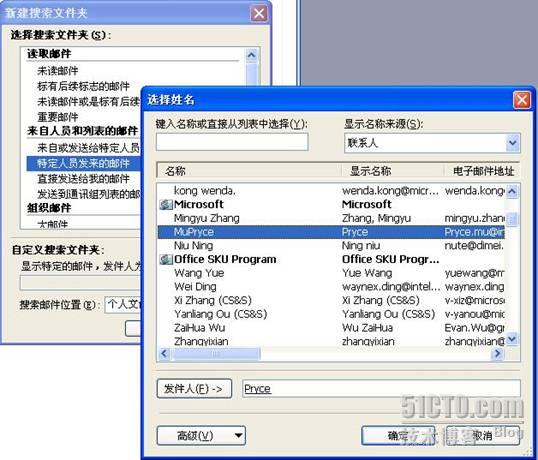Click the 显示名称 column header

tap(392, 171)
